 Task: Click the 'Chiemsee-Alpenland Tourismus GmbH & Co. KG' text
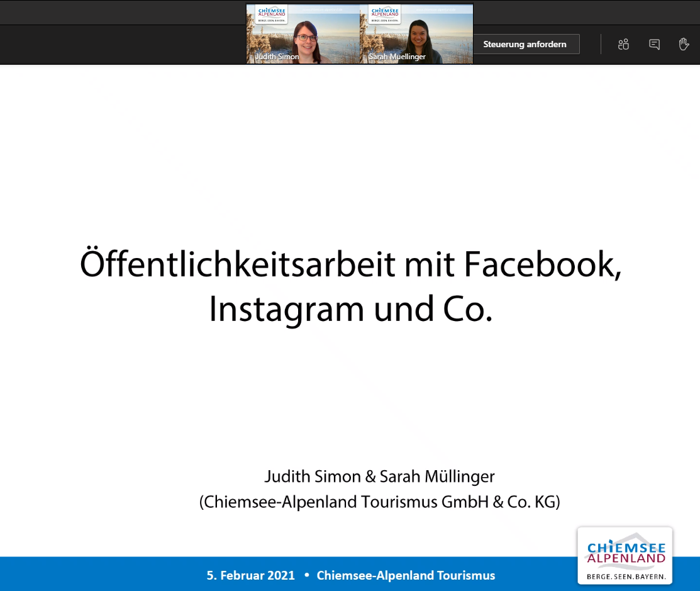click(x=379, y=502)
